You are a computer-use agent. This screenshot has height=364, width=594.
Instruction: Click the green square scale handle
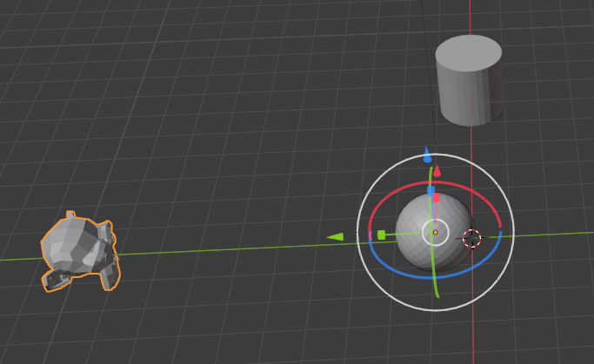tap(382, 235)
